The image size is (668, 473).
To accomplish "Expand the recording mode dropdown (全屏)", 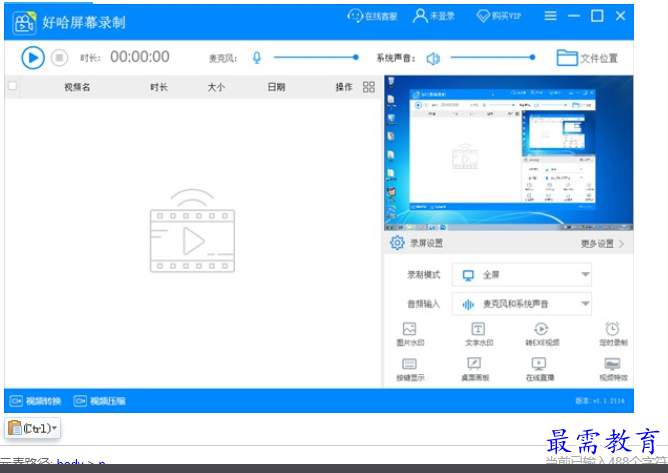I will [521, 275].
